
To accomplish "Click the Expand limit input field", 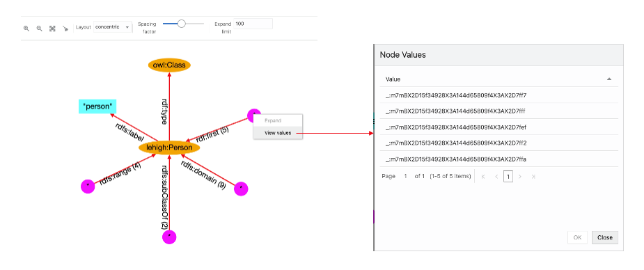I will pos(253,24).
